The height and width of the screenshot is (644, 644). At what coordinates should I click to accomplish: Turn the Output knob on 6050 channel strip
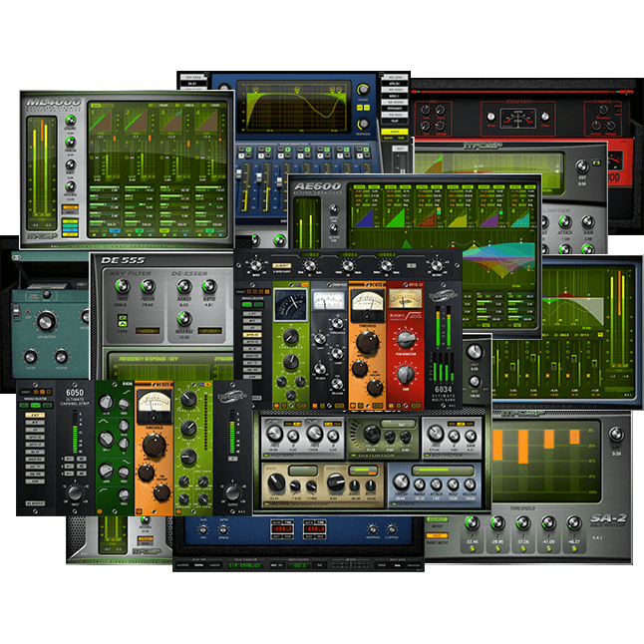[232, 492]
